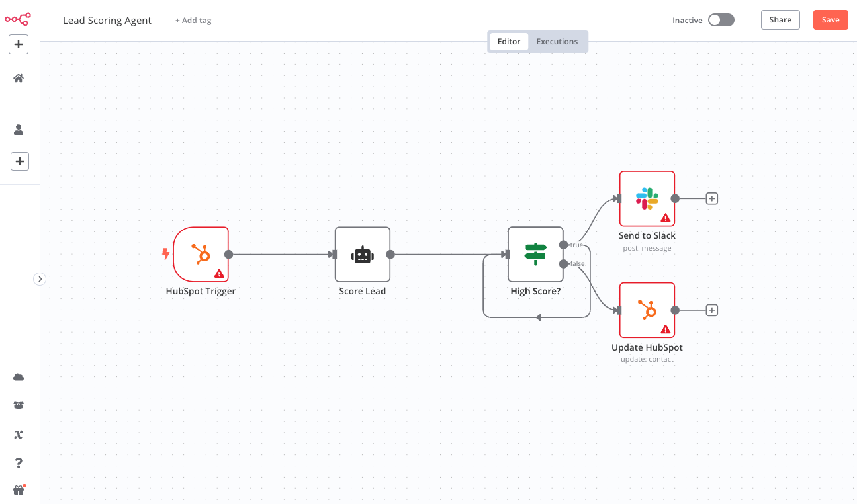
Task: Open the Home icon in sidebar
Action: pyautogui.click(x=19, y=78)
